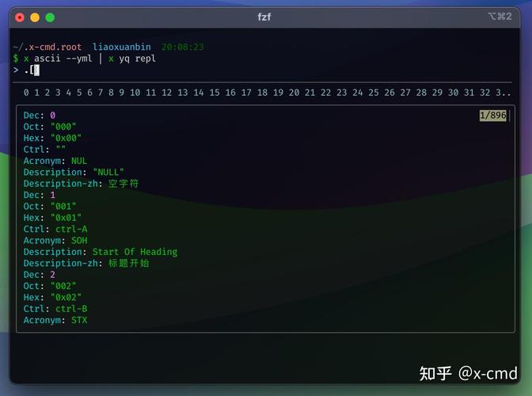The width and height of the screenshot is (532, 396).
Task: Click the "Description: Start Of Heading" line
Action: (101, 252)
